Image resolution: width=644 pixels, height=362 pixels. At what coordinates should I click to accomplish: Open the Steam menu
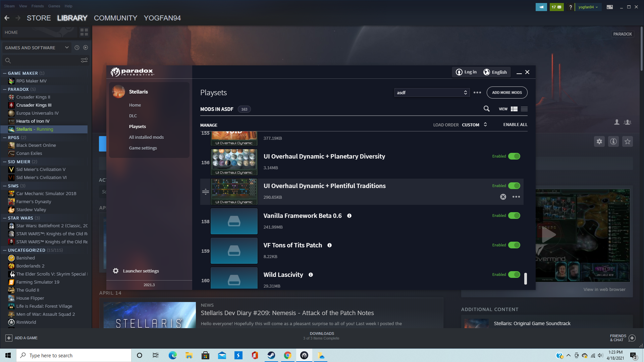pyautogui.click(x=9, y=6)
